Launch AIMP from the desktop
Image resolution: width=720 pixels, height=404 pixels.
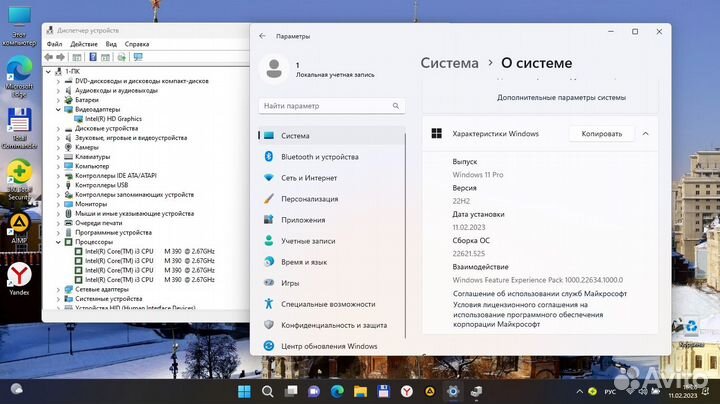coord(19,228)
